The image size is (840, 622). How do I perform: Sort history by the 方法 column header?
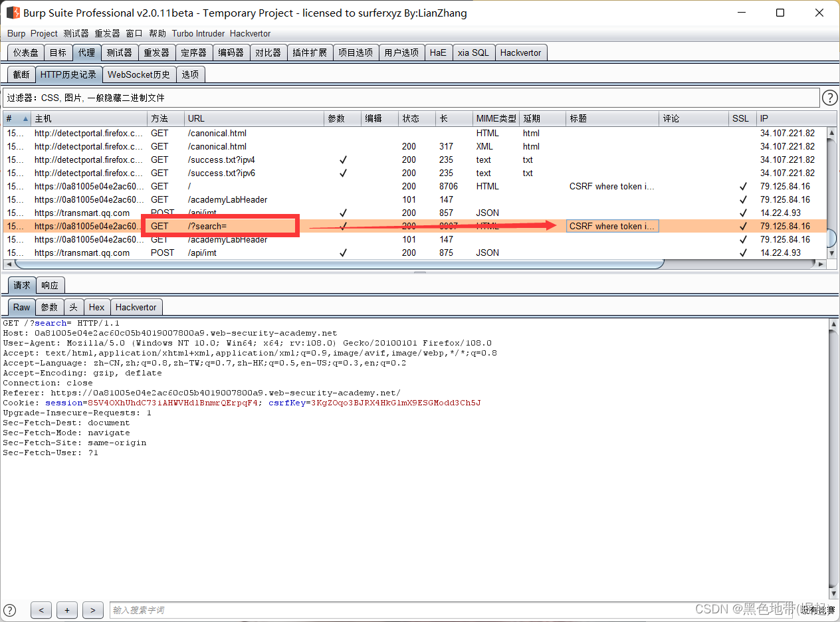click(165, 118)
